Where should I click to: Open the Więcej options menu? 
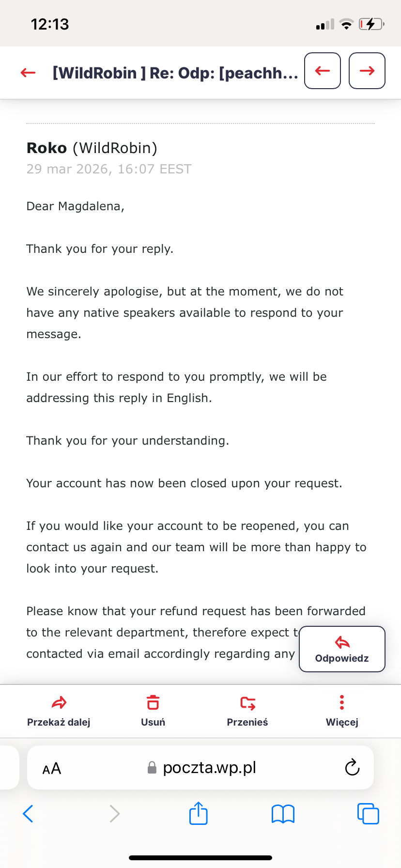[x=342, y=710]
